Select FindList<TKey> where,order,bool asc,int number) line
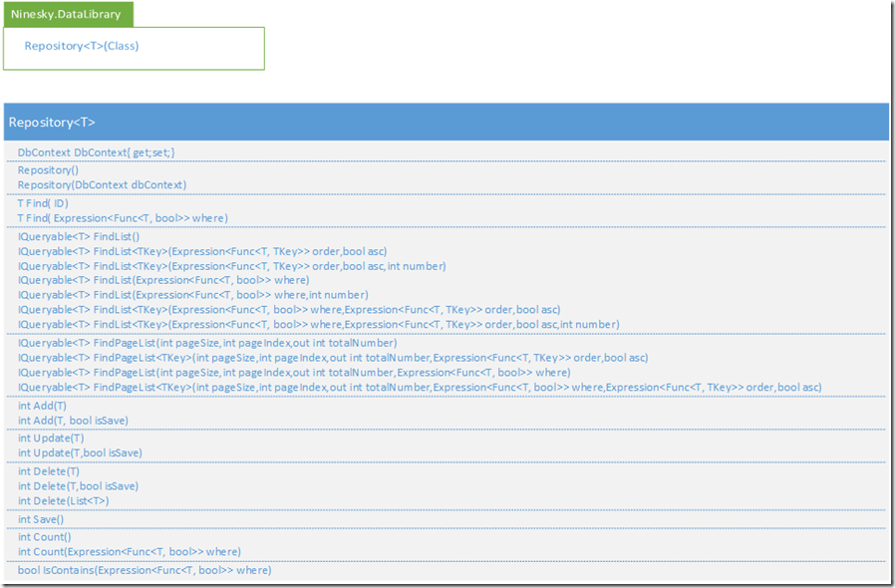Viewport: 895px width, 588px height. (x=319, y=324)
